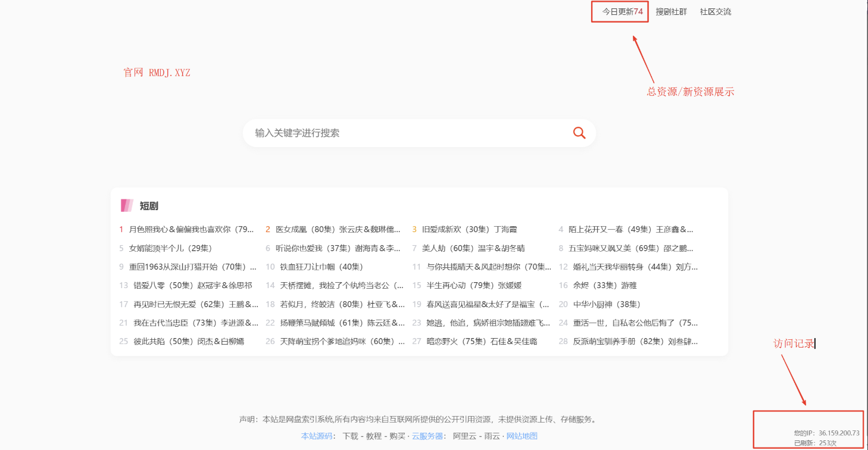Click the red magnifier search icon
868x450 pixels.
pos(579,133)
